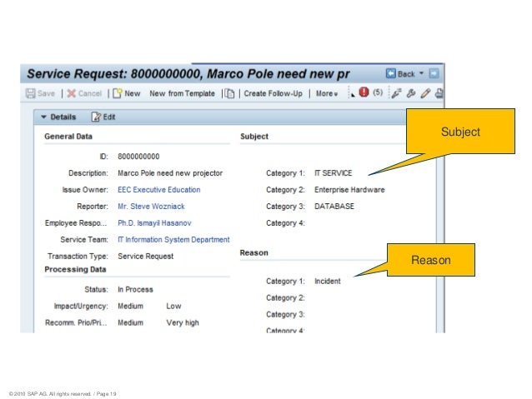Viewport: 532px width, 399px height.
Task: Click the Save button label
Action: coord(46,93)
